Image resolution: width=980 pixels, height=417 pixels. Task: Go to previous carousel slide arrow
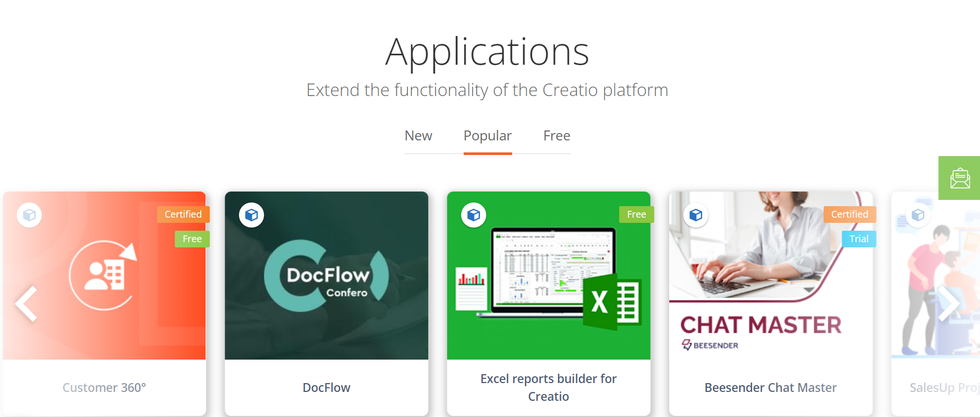pyautogui.click(x=26, y=303)
